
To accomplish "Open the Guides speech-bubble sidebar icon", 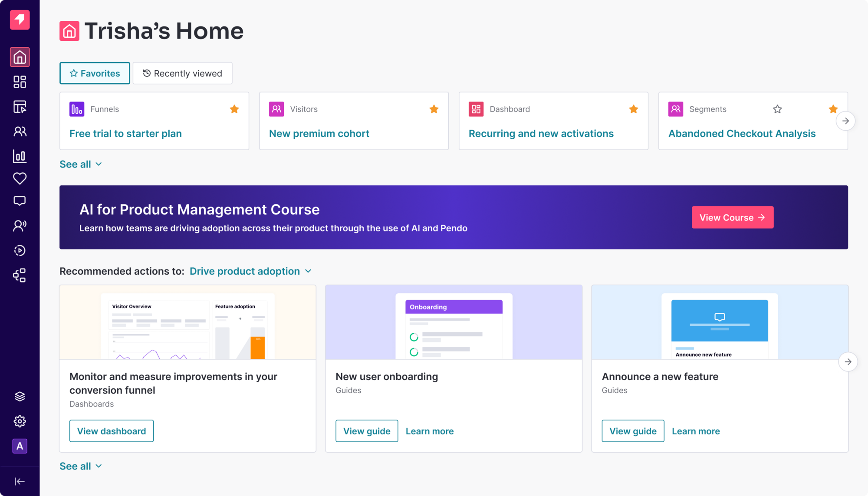I will point(20,200).
